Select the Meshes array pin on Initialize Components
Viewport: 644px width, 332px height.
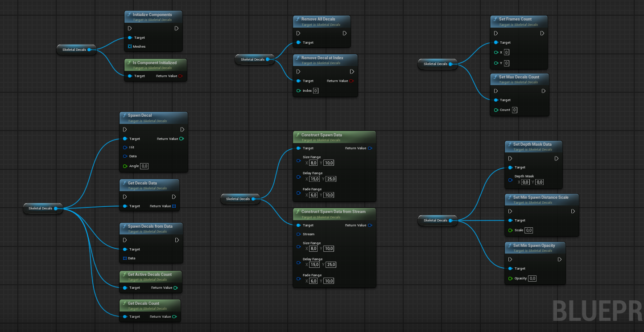click(130, 46)
